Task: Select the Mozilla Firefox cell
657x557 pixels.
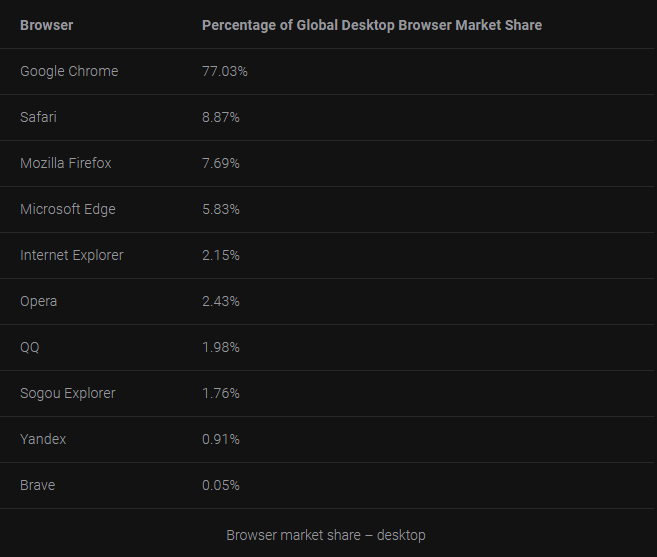Action: [x=66, y=163]
